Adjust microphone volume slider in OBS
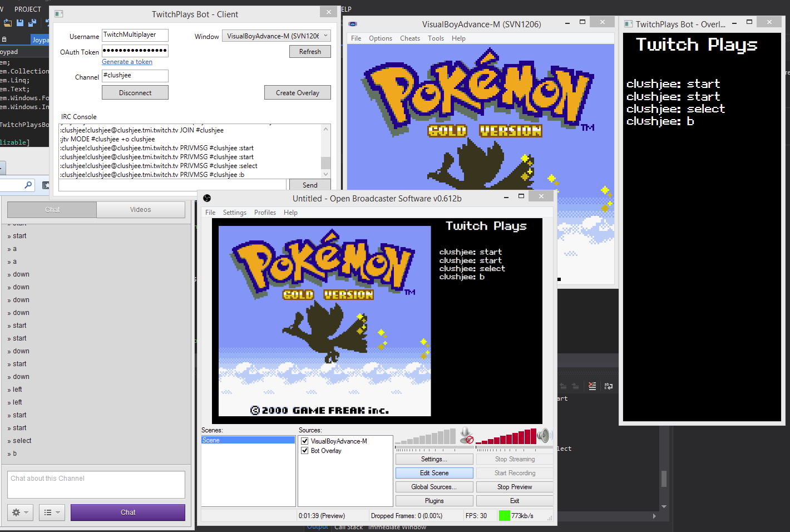 (434, 447)
